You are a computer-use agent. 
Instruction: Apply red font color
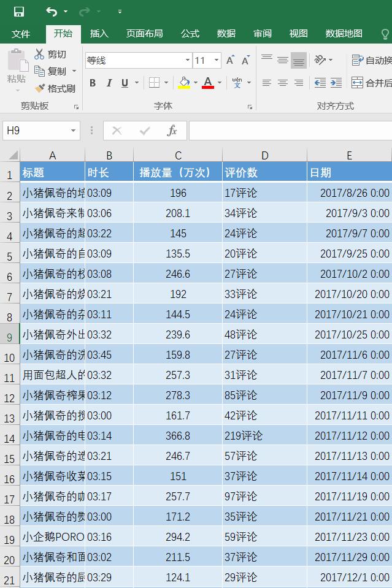tap(208, 83)
